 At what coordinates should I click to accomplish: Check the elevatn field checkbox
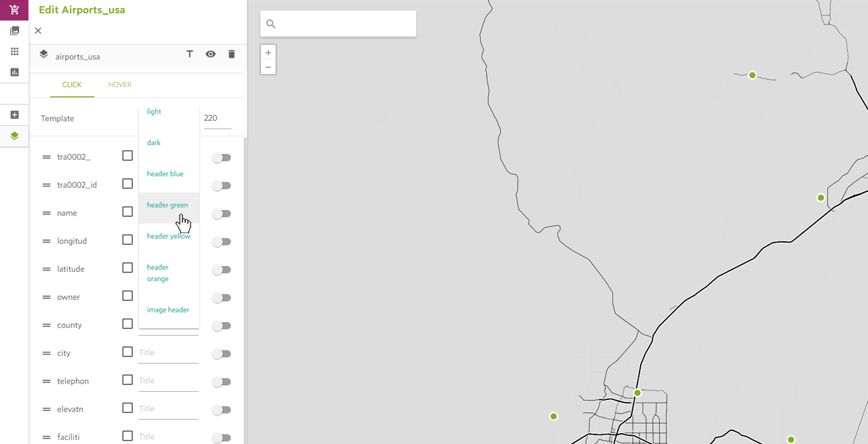pyautogui.click(x=127, y=408)
